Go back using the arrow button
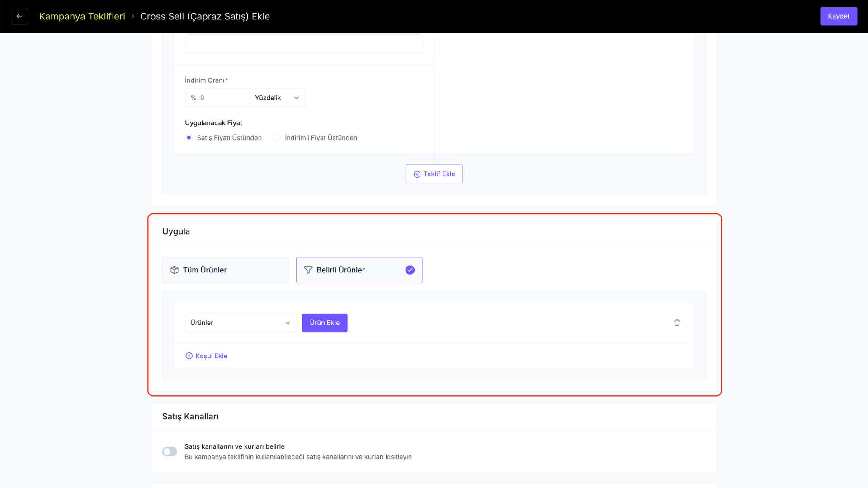The width and height of the screenshot is (868, 488). pyautogui.click(x=19, y=16)
